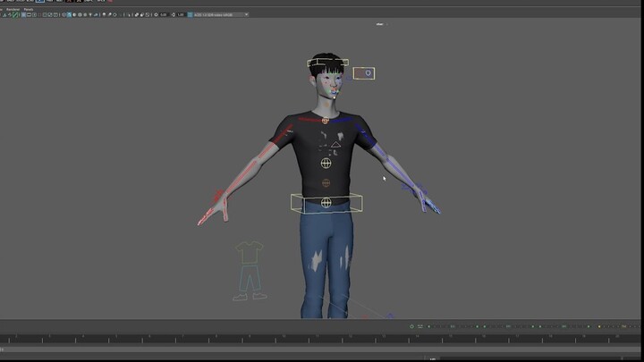Click the green checked icon near the toolbar's left end

[x=15, y=15]
